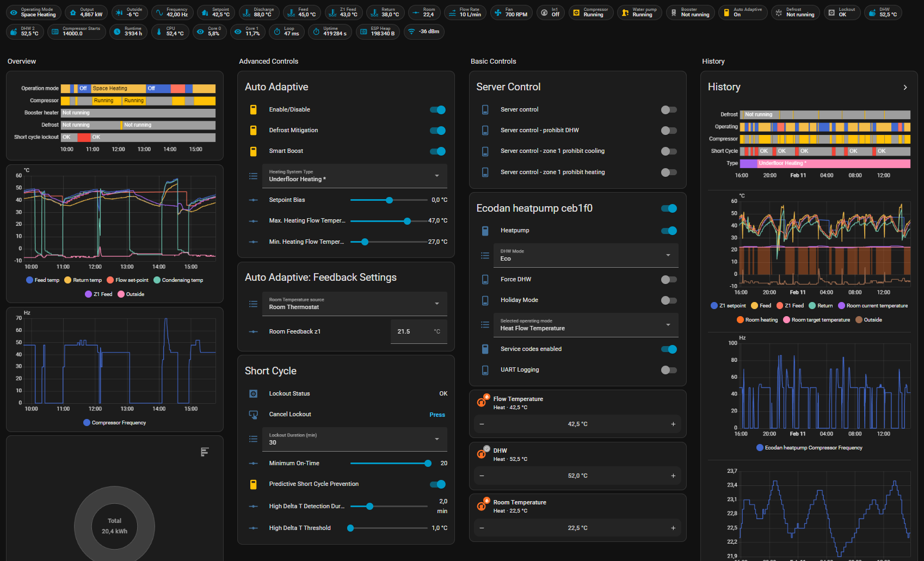Image resolution: width=924 pixels, height=561 pixels.
Task: Turn on Holiday Mode switch
Action: click(668, 300)
